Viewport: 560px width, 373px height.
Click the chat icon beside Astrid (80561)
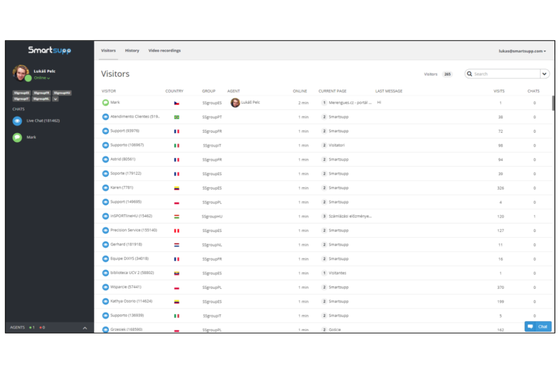[x=105, y=159]
